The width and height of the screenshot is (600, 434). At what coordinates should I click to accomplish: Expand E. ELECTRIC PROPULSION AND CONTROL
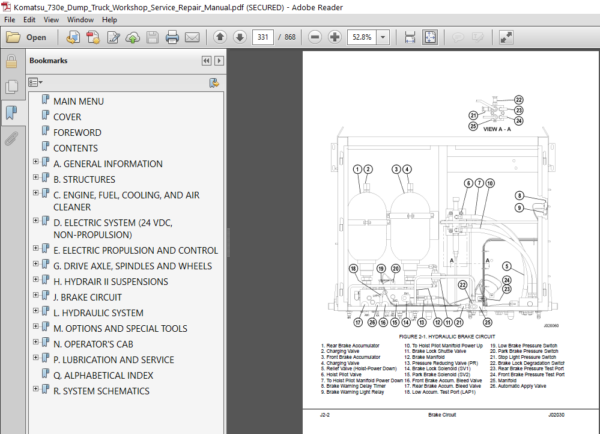[36, 248]
